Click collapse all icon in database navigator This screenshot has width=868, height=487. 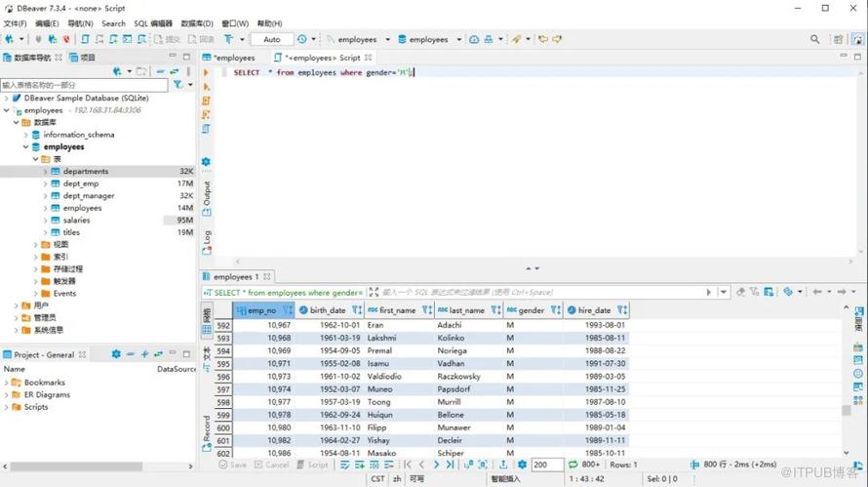161,71
